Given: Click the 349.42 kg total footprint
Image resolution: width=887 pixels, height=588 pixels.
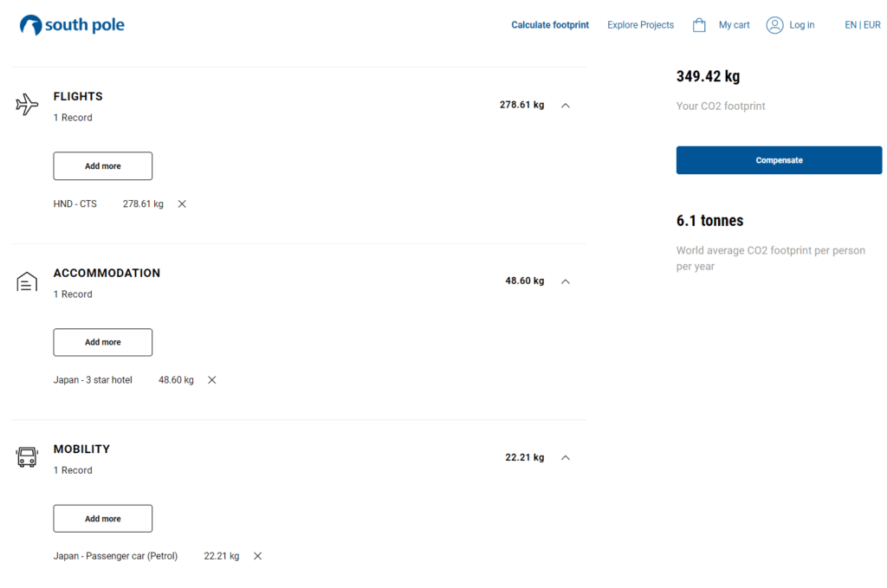Looking at the screenshot, I should (x=709, y=76).
